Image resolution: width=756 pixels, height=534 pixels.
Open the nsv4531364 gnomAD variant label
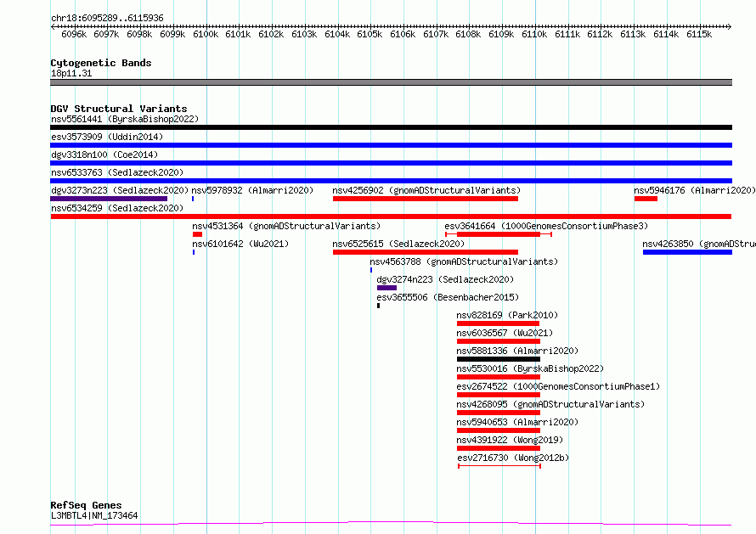coord(286,226)
